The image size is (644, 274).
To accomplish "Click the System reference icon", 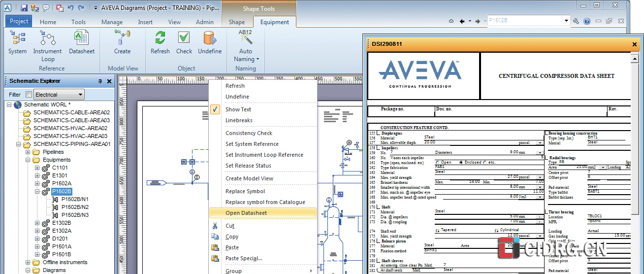I will pos(18,38).
